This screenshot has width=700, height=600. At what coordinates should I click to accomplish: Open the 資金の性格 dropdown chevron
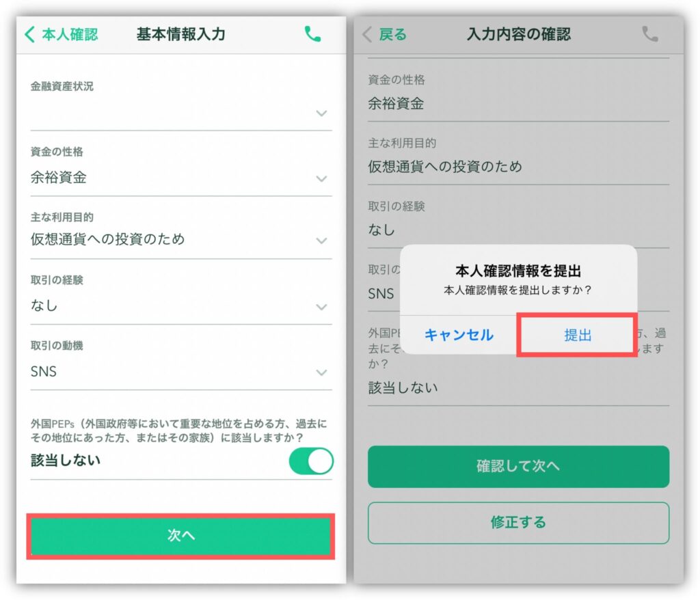coord(321,179)
